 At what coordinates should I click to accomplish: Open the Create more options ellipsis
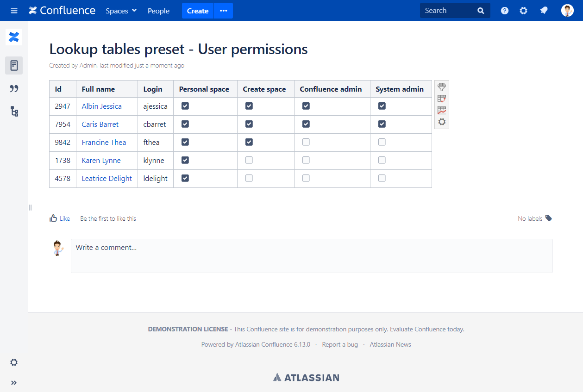click(224, 11)
